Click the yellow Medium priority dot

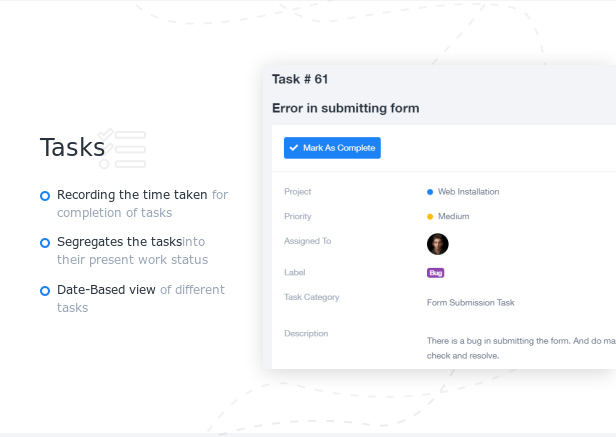pyautogui.click(x=430, y=217)
